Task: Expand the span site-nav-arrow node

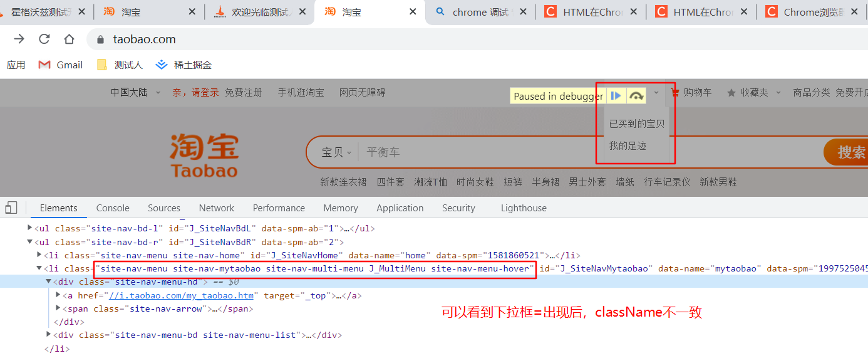Action: (58, 308)
